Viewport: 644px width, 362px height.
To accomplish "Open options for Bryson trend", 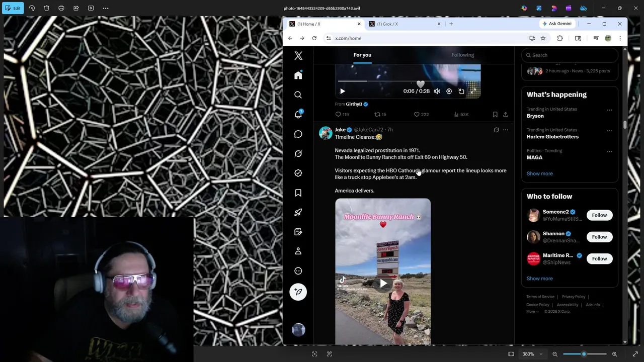I will 609,110.
